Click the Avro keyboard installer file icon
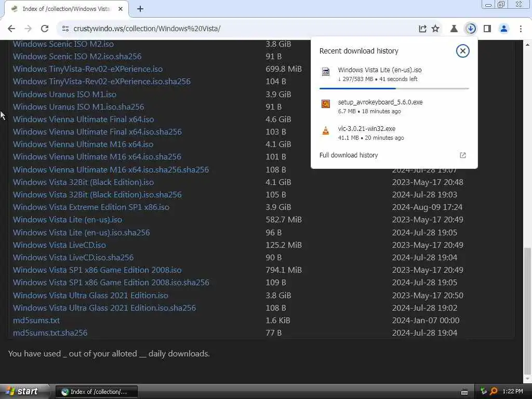 [325, 104]
